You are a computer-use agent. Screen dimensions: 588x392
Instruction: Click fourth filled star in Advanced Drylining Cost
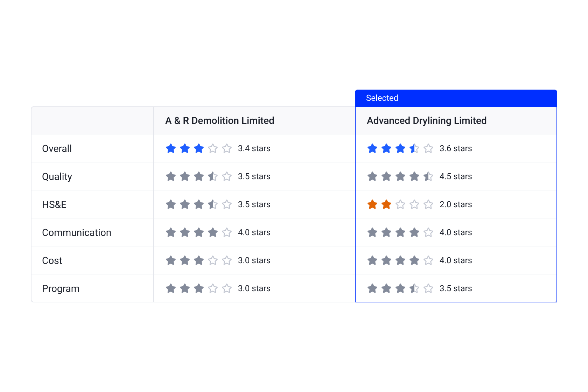point(414,260)
